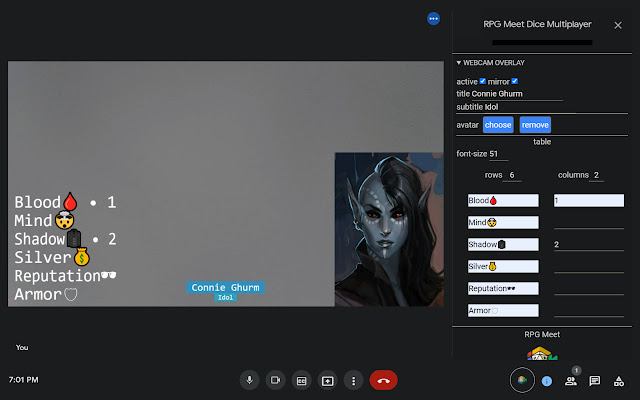The height and width of the screenshot is (400, 640).
Task: Click the blue tile options button
Action: 433,18
